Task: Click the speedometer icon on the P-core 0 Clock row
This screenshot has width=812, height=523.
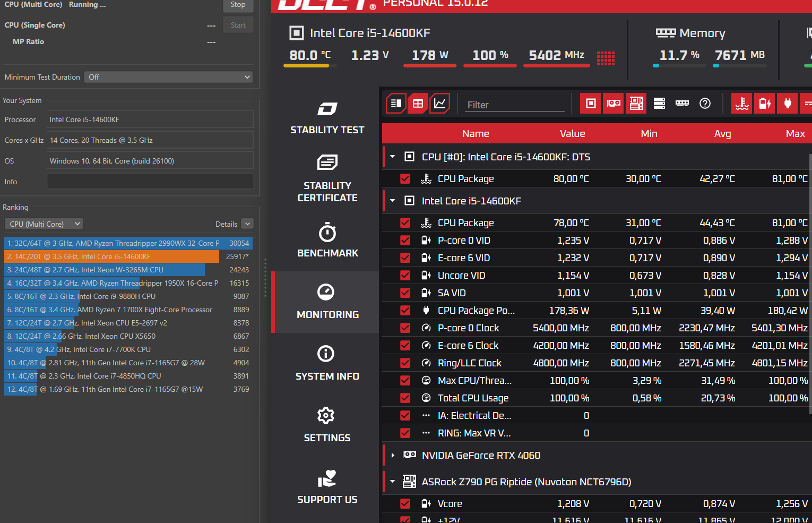Action: tap(426, 328)
